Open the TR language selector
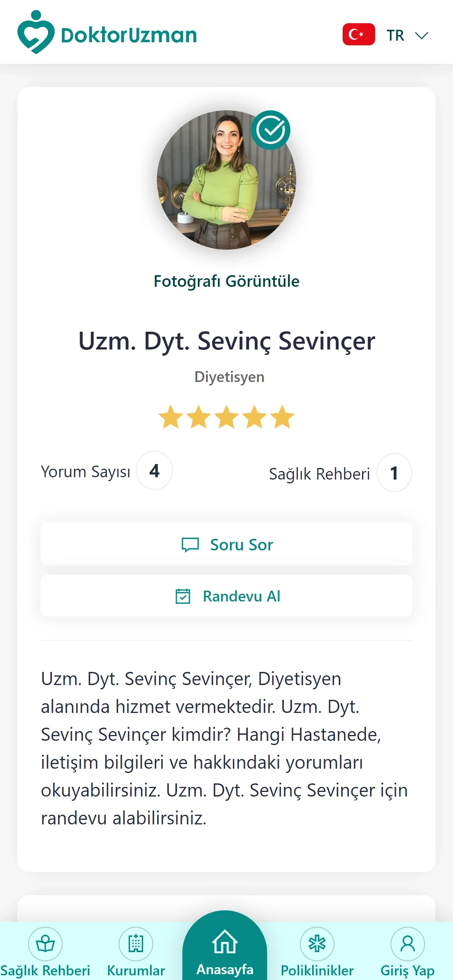 395,35
